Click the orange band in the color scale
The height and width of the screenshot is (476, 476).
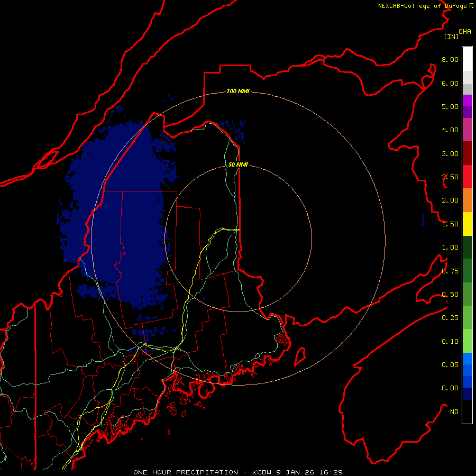(x=467, y=200)
